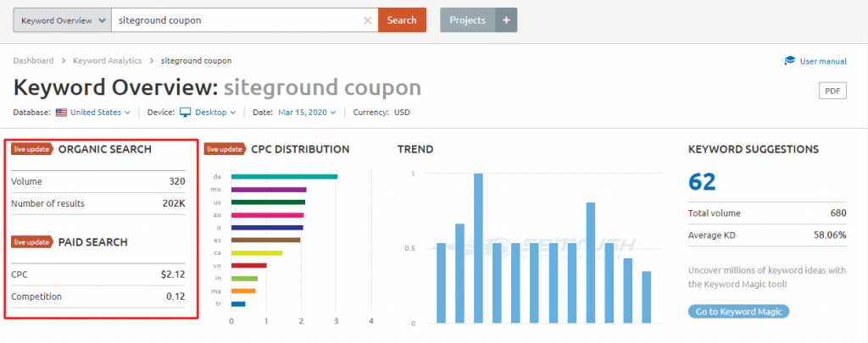Click the KEYWORD SUGGESTIONS heading
Image resolution: width=868 pixels, height=343 pixels.
754,149
